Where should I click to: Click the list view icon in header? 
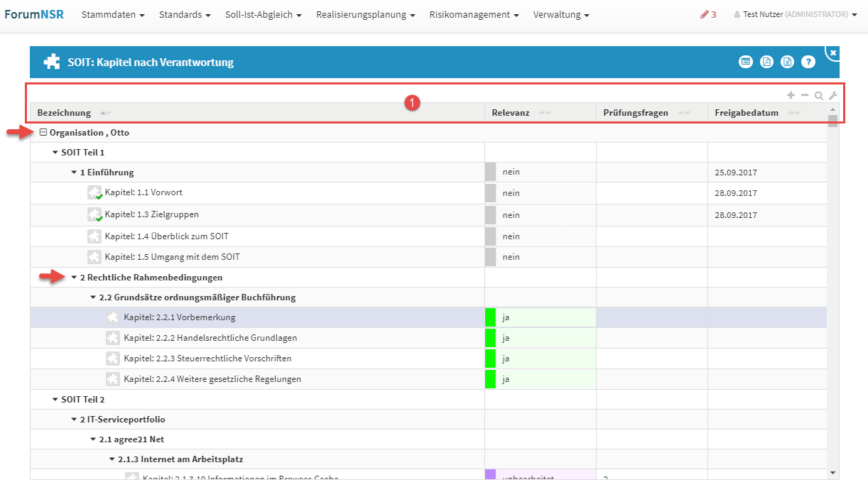click(745, 62)
